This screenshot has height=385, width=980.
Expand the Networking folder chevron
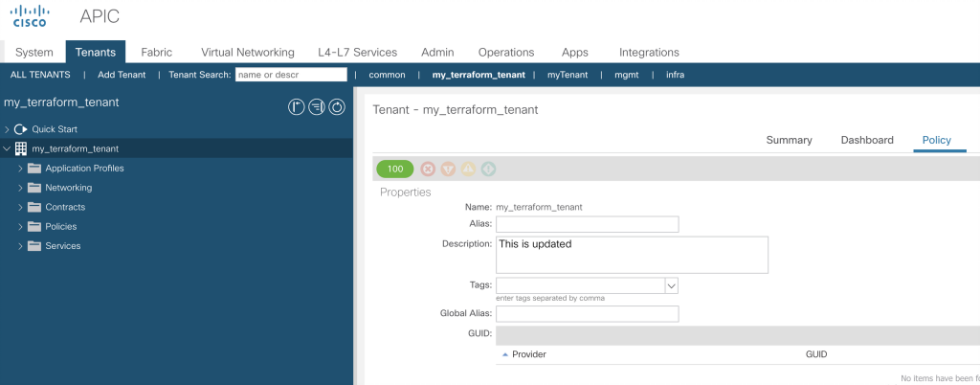[x=20, y=188]
